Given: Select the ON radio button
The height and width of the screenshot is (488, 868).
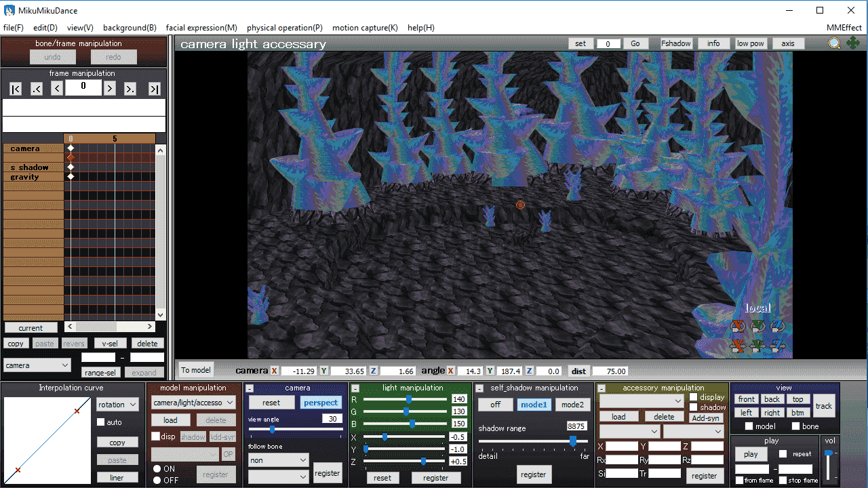Looking at the screenshot, I should tap(157, 469).
